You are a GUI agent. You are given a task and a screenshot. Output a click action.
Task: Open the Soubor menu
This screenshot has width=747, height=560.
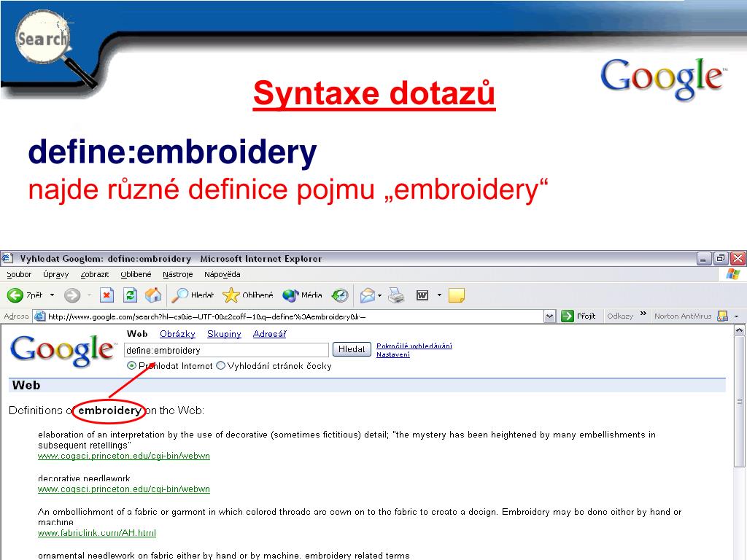point(19,274)
